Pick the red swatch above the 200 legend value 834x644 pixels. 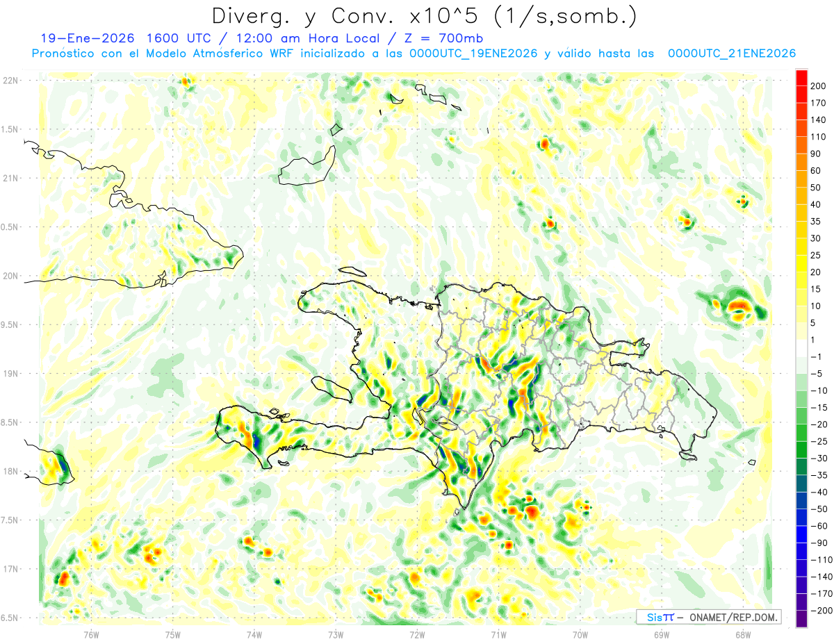(801, 78)
